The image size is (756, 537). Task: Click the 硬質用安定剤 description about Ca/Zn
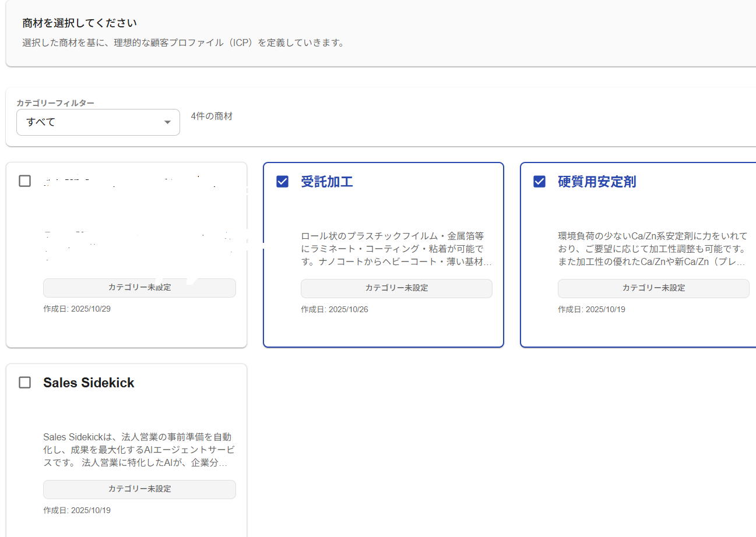click(x=653, y=249)
